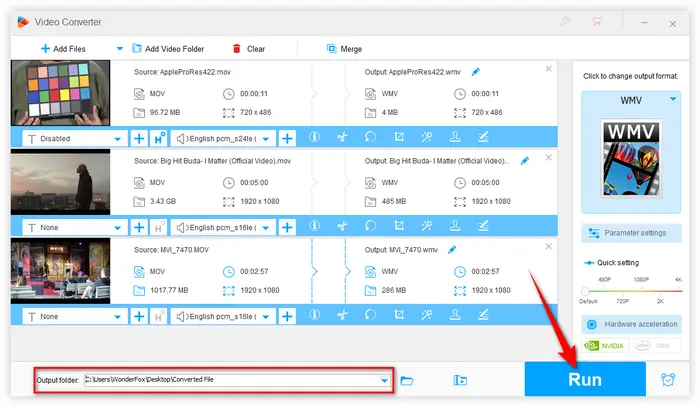700x407 pixels.
Task: Open the shopping cart icon
Action: point(597,21)
